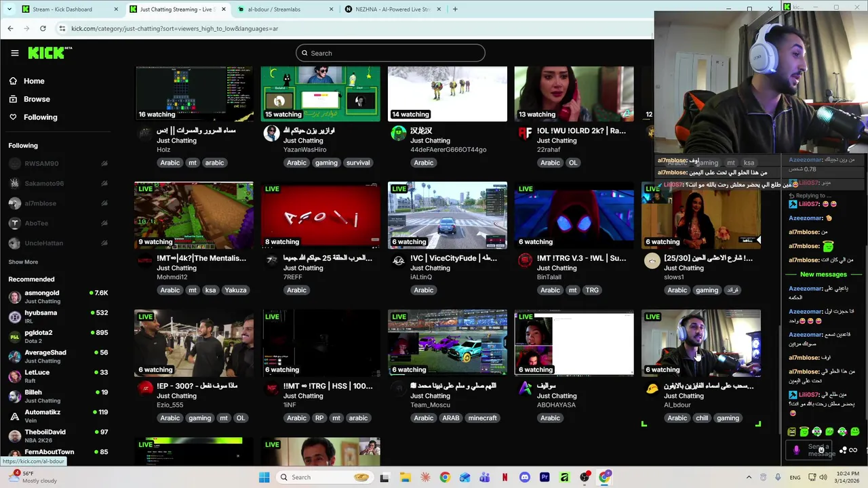Expand Show More under Following
Viewport: 868px width, 488px height.
coord(23,262)
